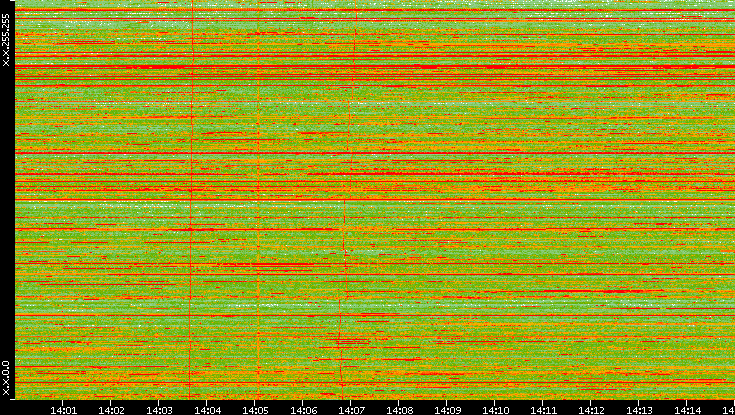735x415 pixels.
Task: Click the 14:07 time axis label
Action: point(351,410)
